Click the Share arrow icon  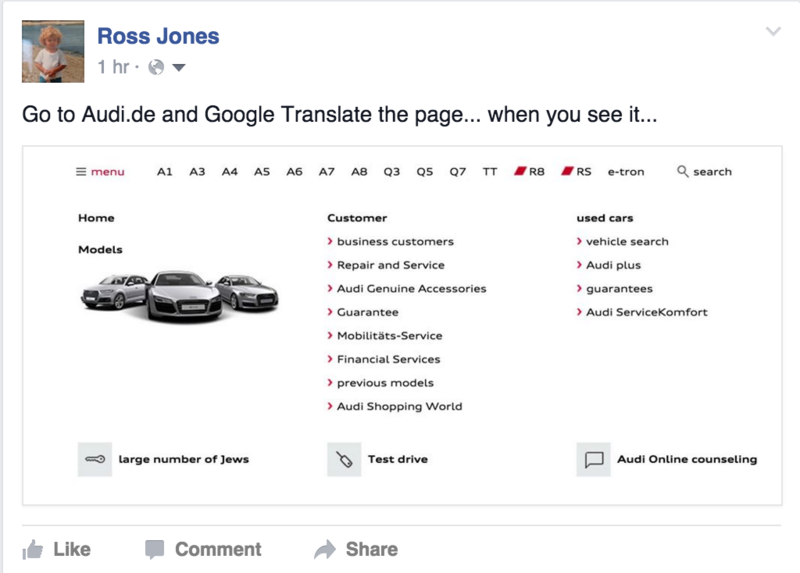pyautogui.click(x=325, y=549)
